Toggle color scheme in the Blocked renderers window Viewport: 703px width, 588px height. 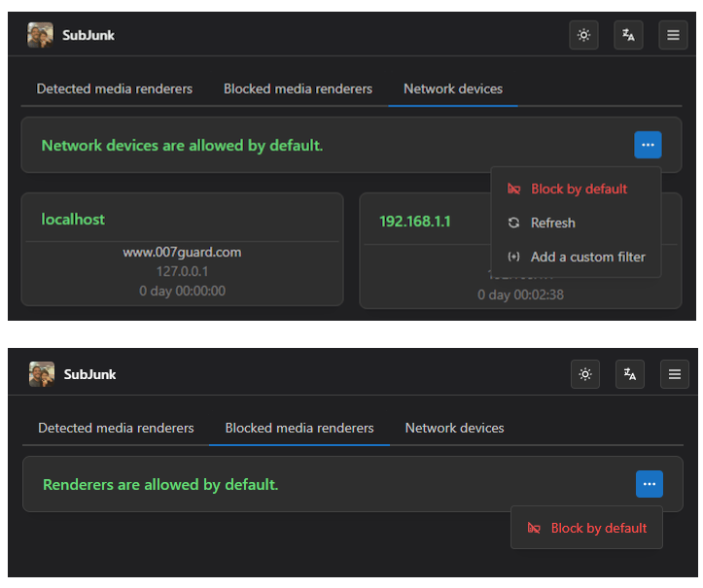pyautogui.click(x=585, y=374)
